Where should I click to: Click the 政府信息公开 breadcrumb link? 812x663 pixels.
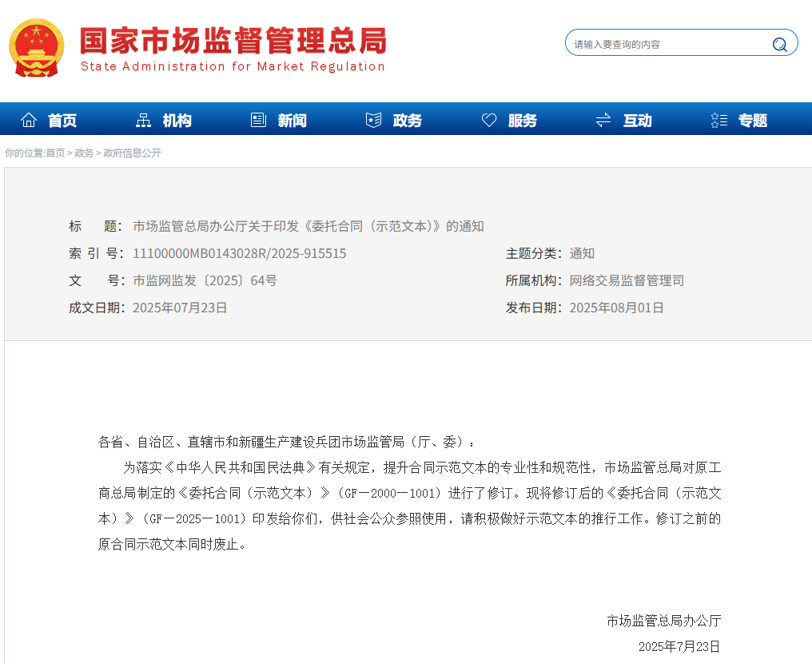coord(133,153)
